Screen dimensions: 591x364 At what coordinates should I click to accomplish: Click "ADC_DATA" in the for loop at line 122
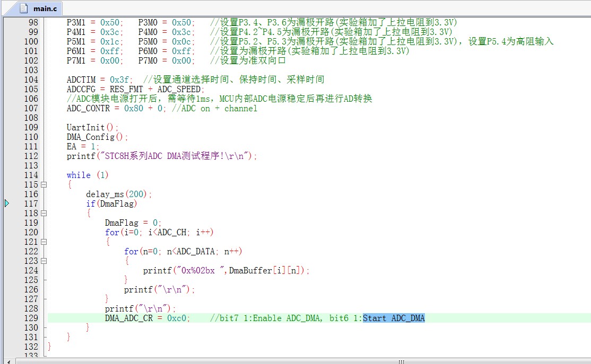196,252
